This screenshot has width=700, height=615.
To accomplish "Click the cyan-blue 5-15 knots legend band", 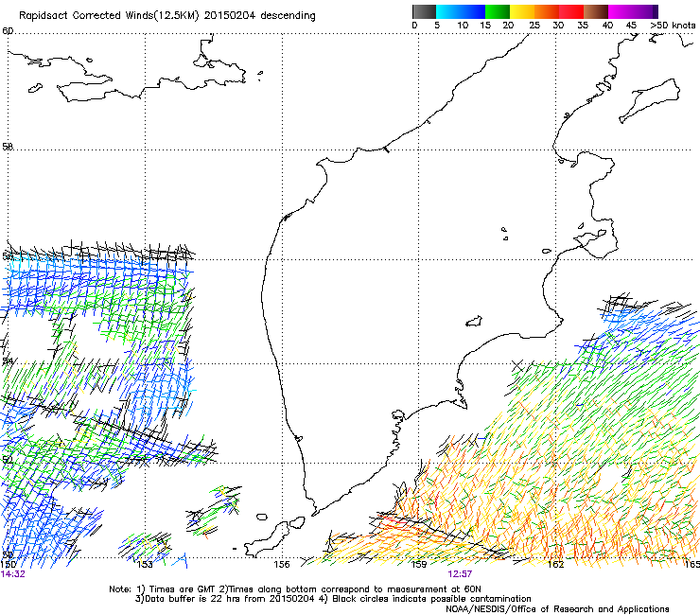I will point(461,11).
